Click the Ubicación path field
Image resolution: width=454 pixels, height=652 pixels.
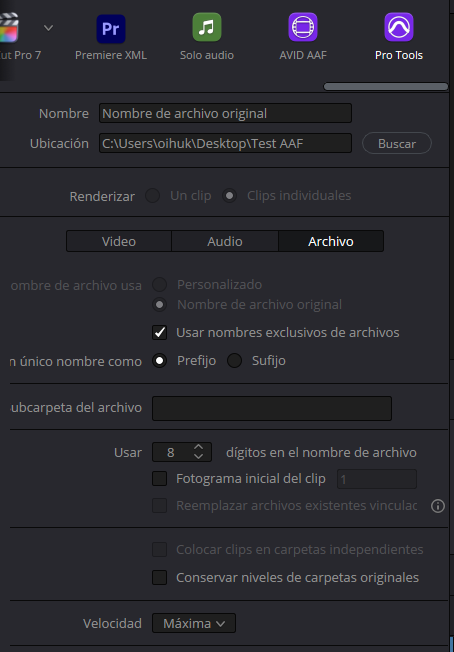225,143
